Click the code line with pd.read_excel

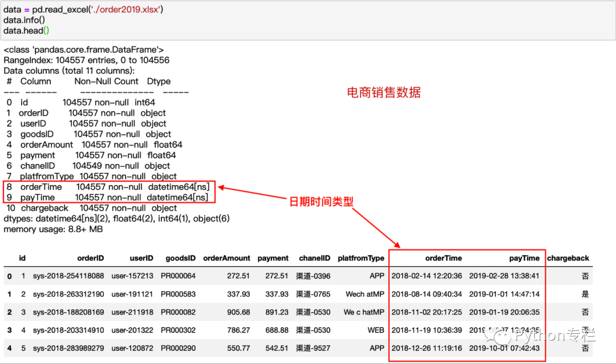(x=83, y=10)
